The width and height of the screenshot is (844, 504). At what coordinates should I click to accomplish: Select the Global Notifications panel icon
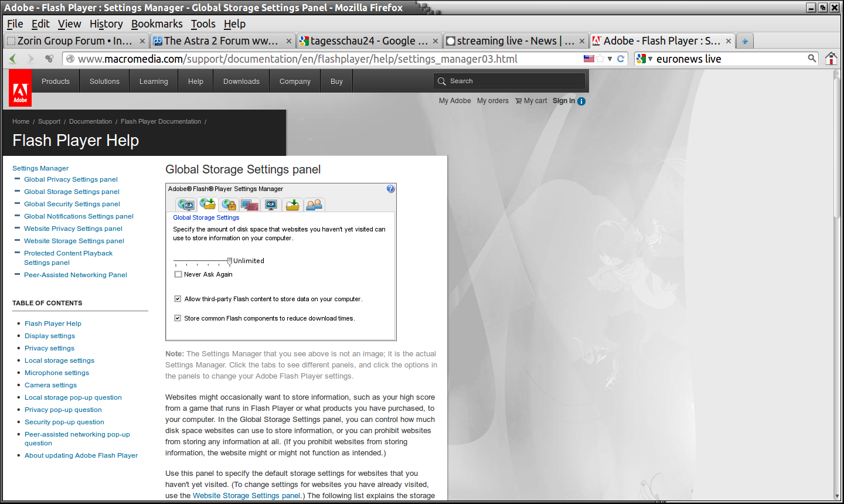(250, 205)
